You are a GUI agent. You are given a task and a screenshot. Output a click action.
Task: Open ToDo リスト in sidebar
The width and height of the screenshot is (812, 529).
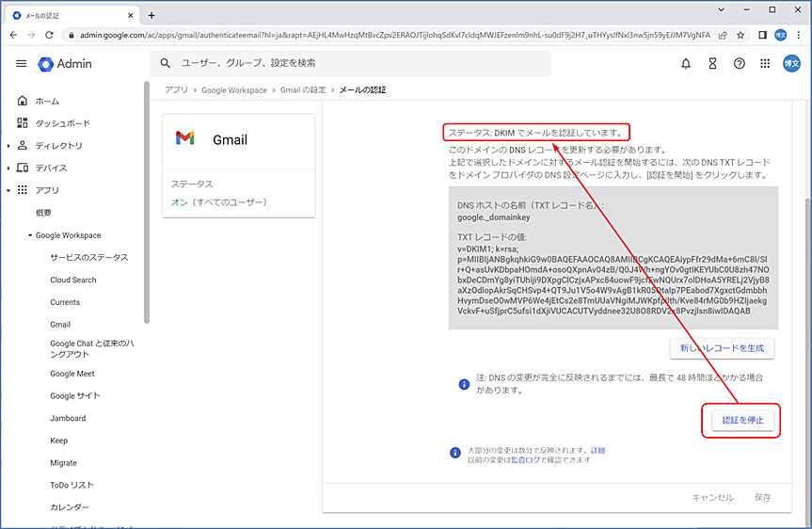coord(72,485)
